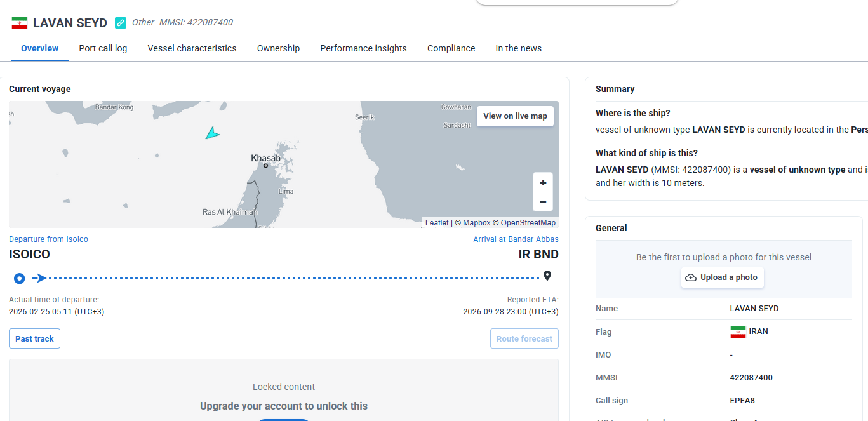Screen dimensions: 868x421
Task: Click the Mapbox attribution link
Action: pos(477,223)
